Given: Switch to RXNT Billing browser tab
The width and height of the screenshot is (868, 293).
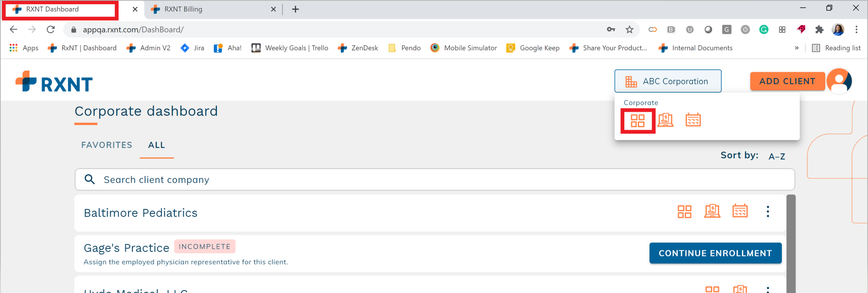Looking at the screenshot, I should (x=214, y=9).
